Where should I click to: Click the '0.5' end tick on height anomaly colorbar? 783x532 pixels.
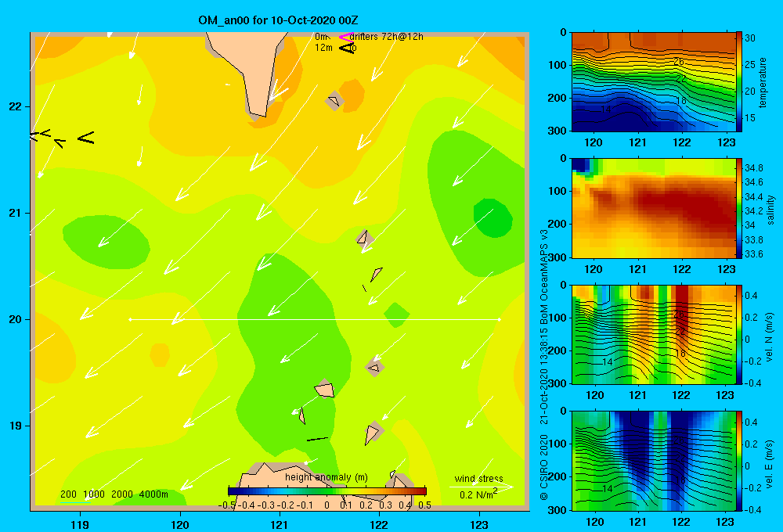[424, 505]
